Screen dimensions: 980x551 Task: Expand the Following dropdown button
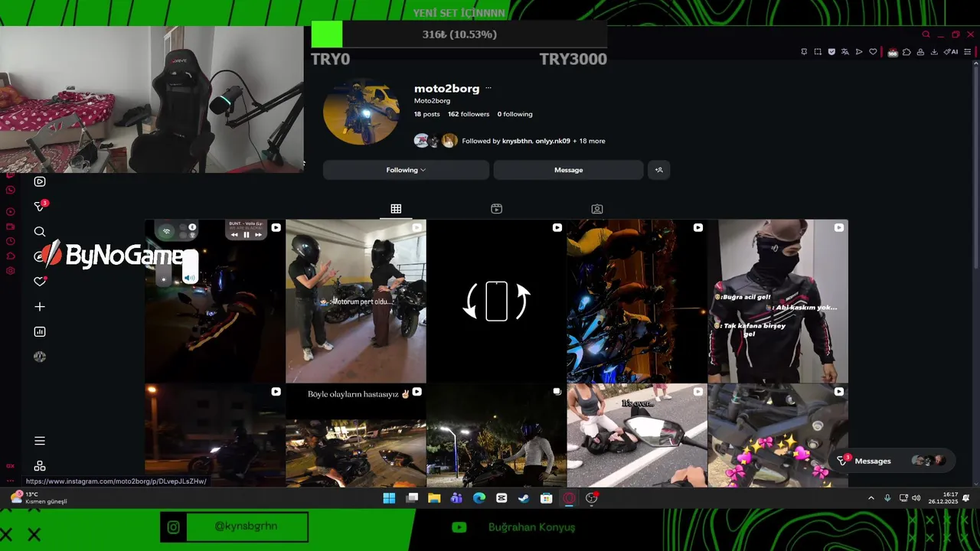[x=406, y=170]
